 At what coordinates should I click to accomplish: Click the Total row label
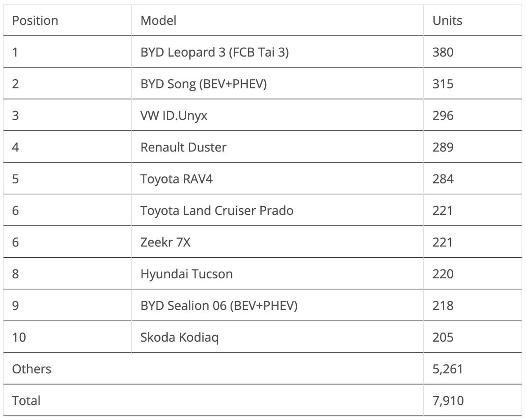(26, 401)
